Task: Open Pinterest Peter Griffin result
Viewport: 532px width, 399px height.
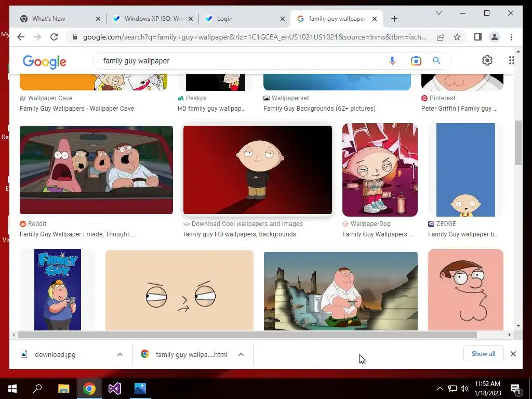Action: (x=459, y=109)
